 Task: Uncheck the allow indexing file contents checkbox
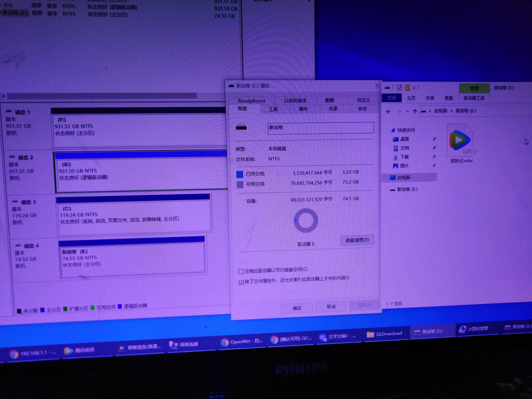point(241,282)
